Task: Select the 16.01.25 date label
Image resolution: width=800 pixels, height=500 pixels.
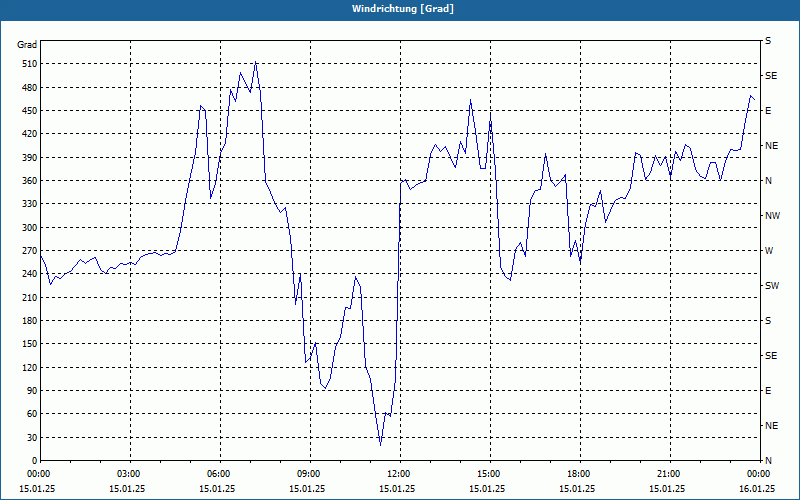Action: [757, 488]
